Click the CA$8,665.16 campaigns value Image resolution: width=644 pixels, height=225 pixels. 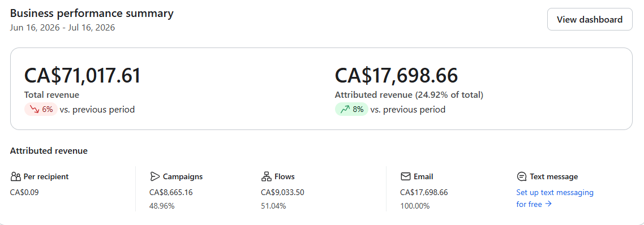click(x=171, y=192)
